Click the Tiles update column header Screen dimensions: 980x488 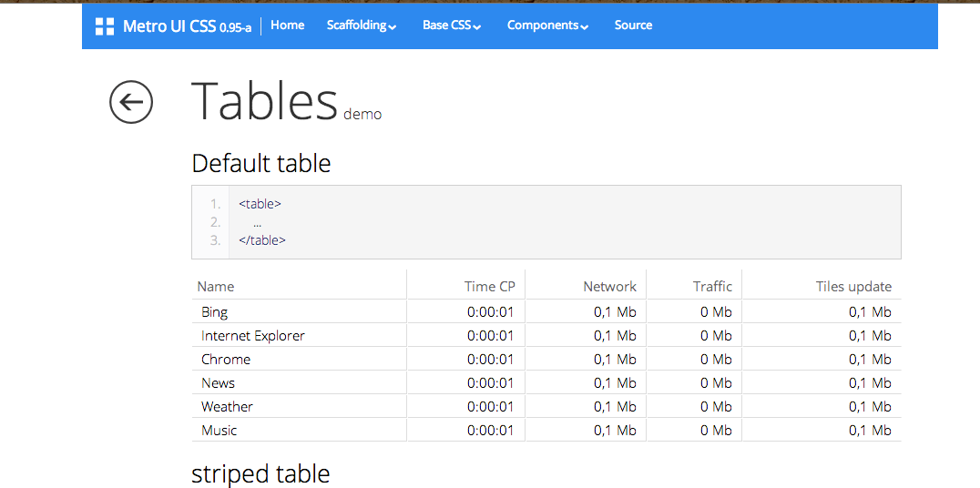(x=853, y=286)
